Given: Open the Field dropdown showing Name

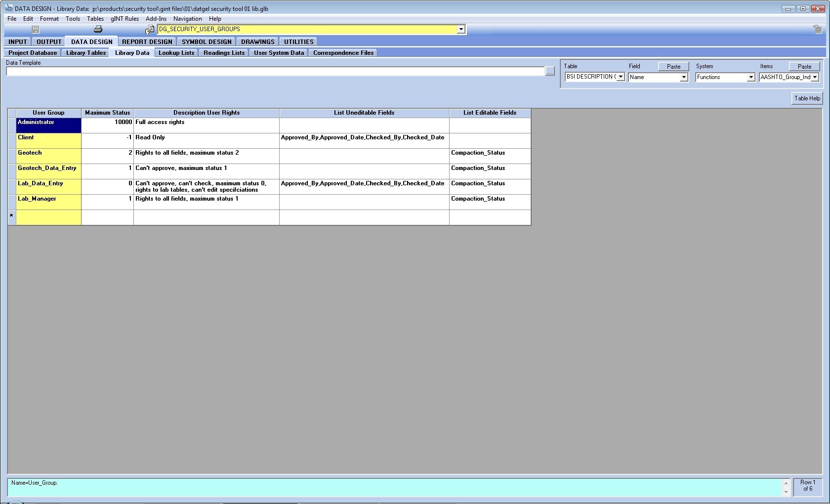Looking at the screenshot, I should (684, 77).
